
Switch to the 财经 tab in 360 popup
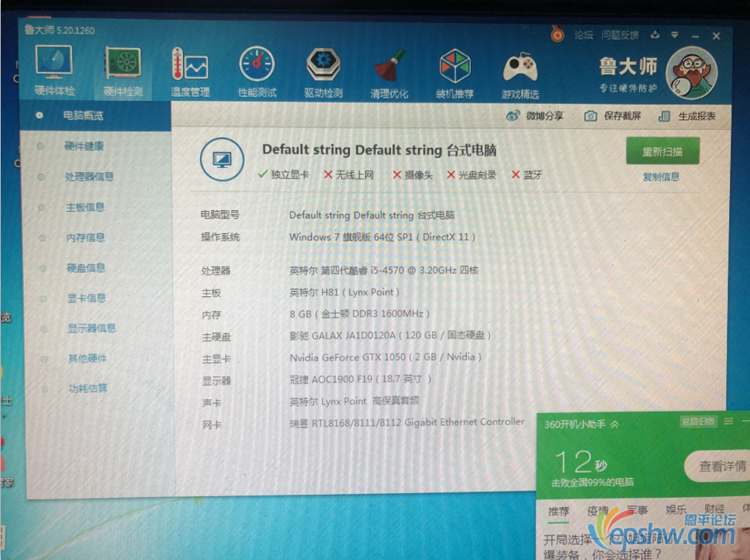click(x=714, y=510)
